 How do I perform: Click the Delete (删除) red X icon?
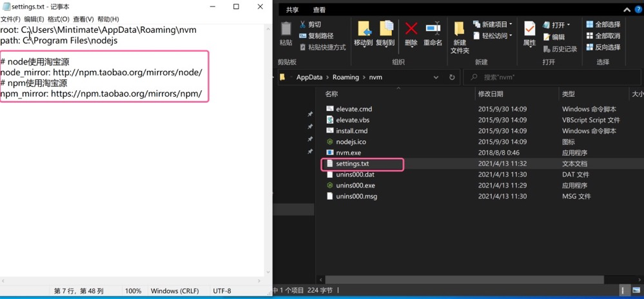411,29
